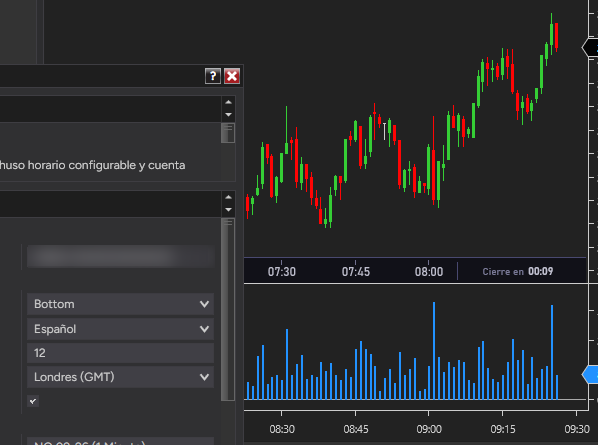Open the Bottom position dropdown
The height and width of the screenshot is (445, 598).
coord(121,304)
